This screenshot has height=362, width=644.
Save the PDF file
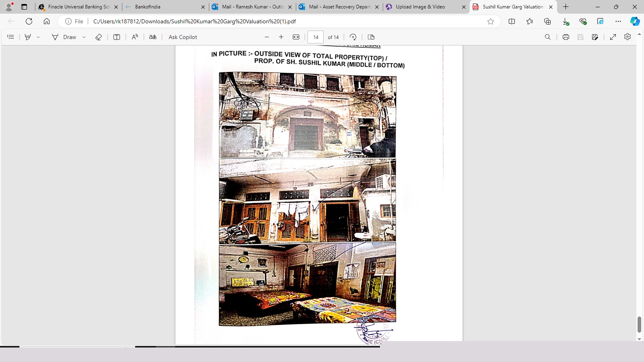(580, 37)
